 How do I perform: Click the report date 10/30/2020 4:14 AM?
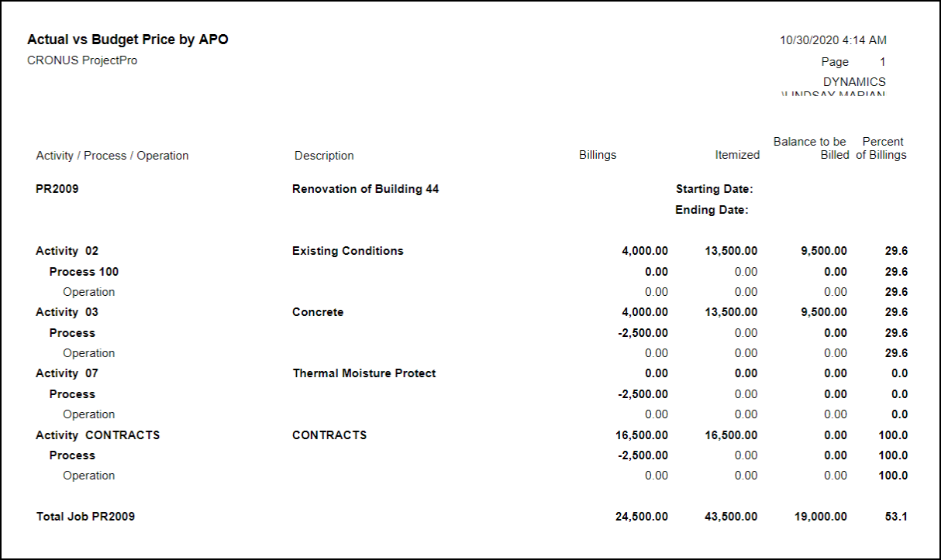[832, 40]
